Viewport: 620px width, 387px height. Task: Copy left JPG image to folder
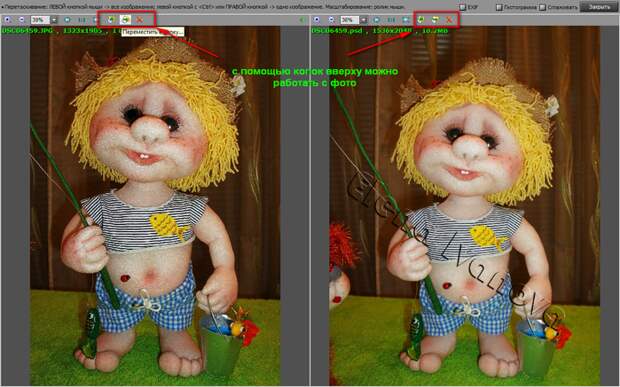(x=111, y=19)
